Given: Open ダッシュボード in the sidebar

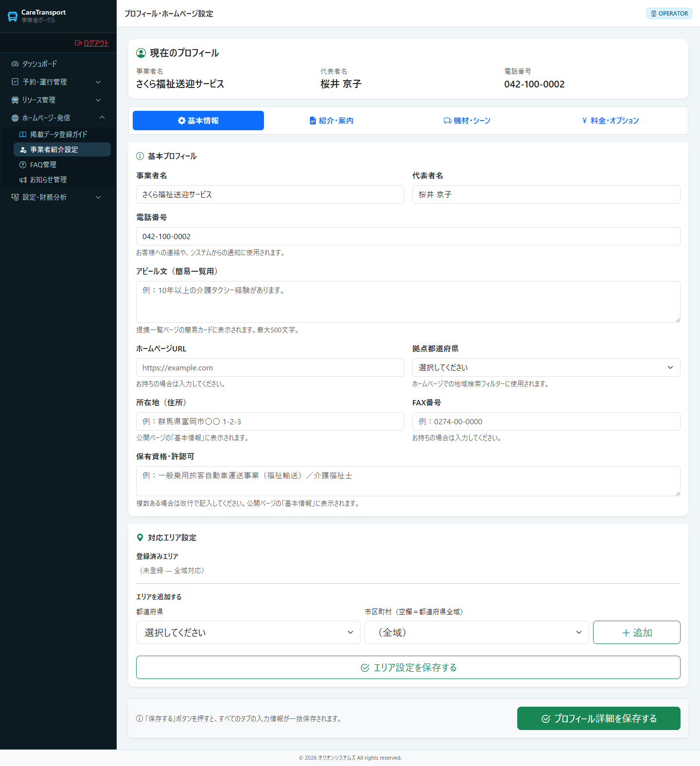Looking at the screenshot, I should point(58,64).
